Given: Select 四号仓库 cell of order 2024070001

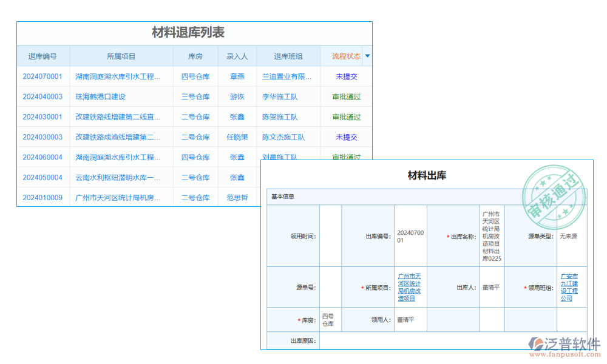Looking at the screenshot, I should [195, 76].
